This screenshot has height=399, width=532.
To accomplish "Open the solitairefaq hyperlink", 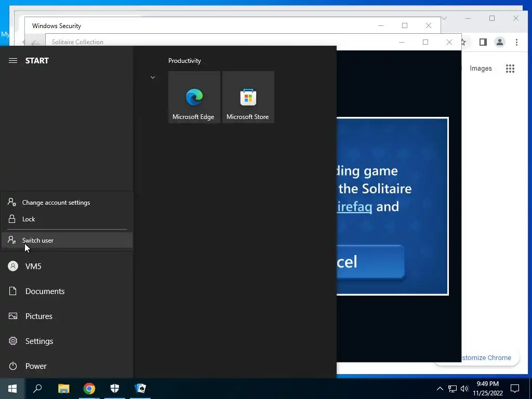I will click(x=354, y=207).
